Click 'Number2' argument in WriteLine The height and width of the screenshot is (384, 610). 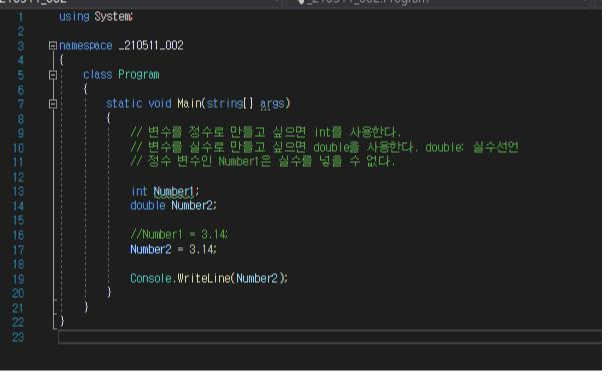coord(257,279)
